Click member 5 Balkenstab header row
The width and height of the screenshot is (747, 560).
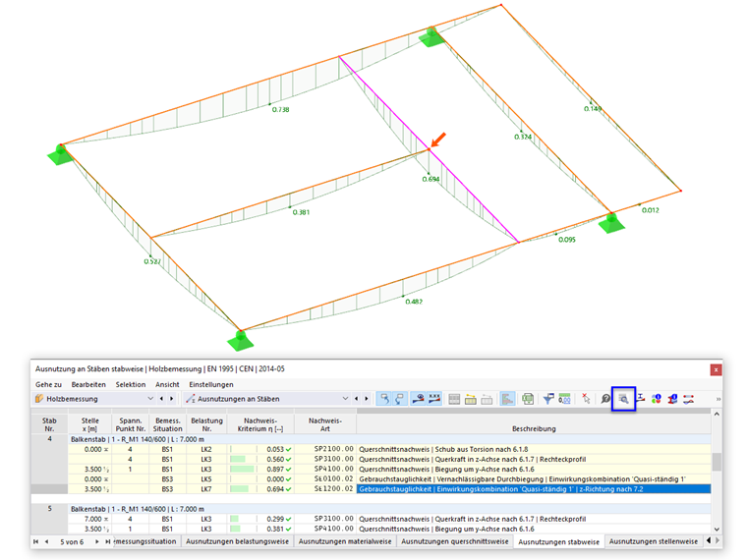point(389,509)
